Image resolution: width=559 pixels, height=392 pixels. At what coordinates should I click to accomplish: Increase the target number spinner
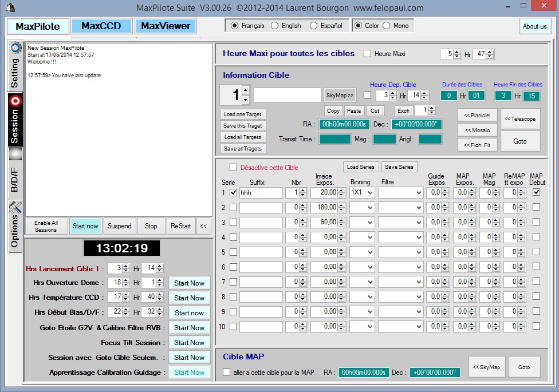pyautogui.click(x=245, y=90)
